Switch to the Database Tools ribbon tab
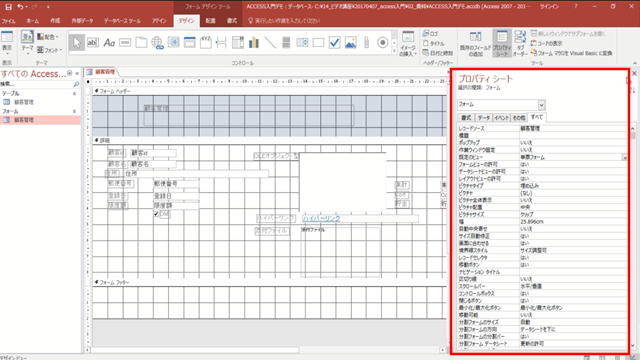640x360 pixels. tap(122, 21)
